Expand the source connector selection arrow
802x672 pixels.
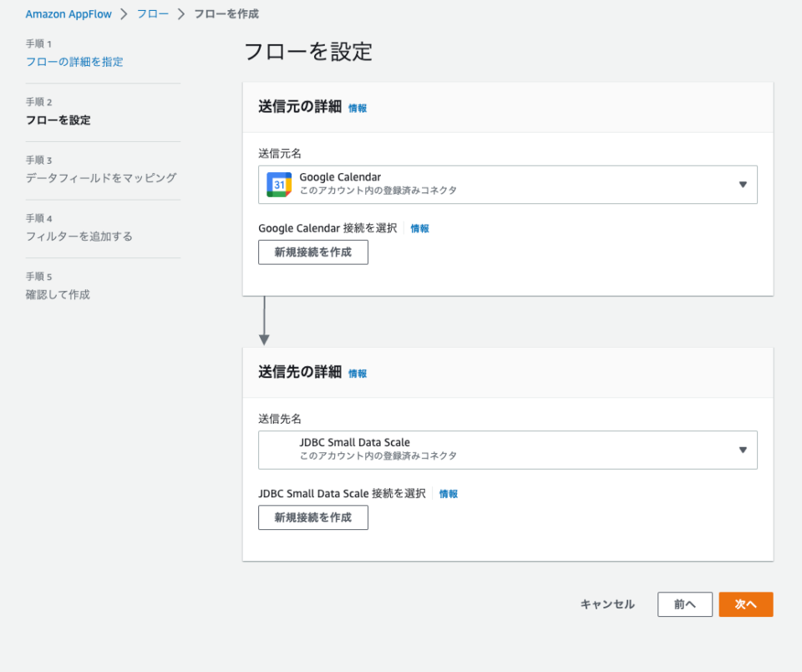[x=743, y=184]
